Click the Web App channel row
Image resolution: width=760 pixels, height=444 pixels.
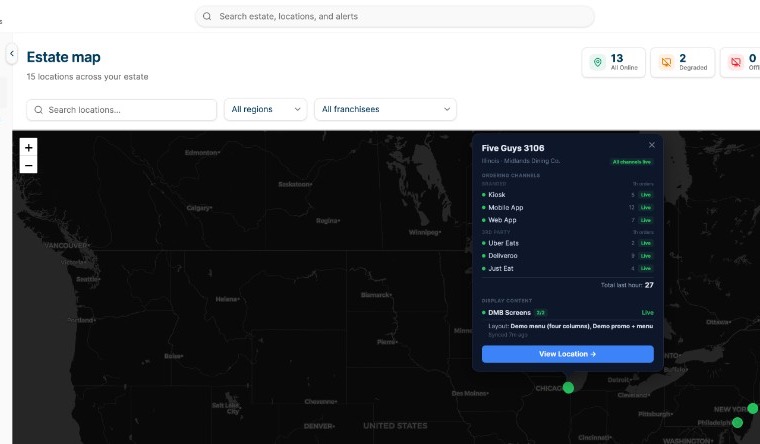coord(568,220)
